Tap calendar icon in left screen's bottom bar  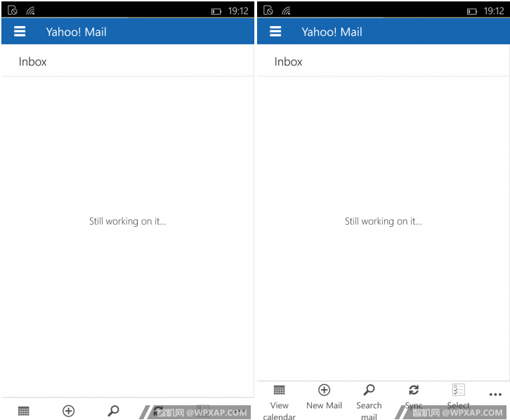23,411
